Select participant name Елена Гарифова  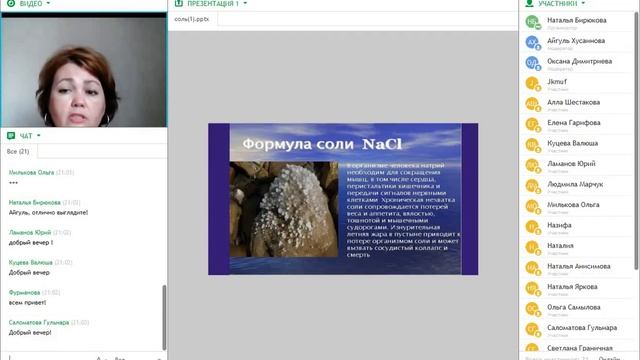(573, 122)
